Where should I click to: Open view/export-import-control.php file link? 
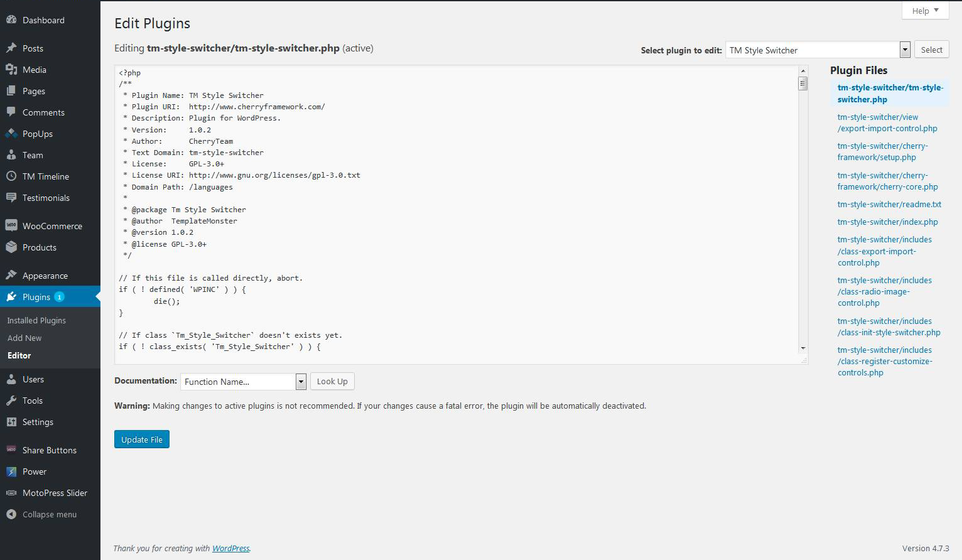point(887,122)
